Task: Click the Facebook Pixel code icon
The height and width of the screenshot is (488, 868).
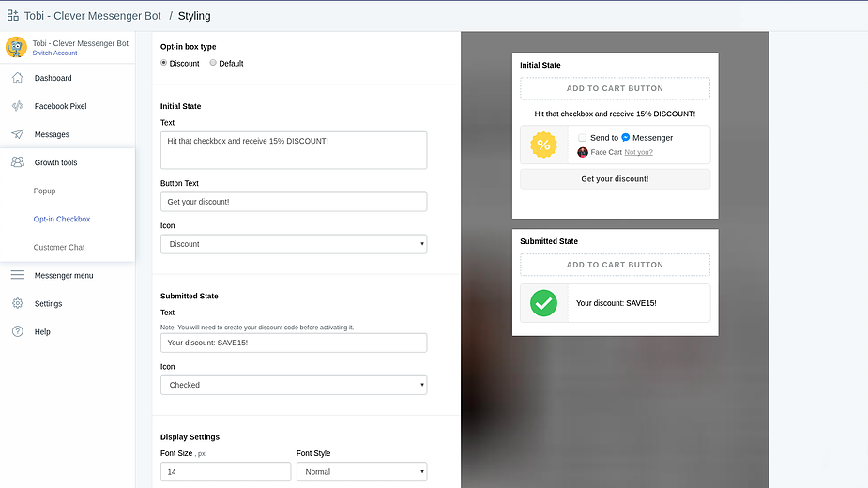Action: point(18,106)
